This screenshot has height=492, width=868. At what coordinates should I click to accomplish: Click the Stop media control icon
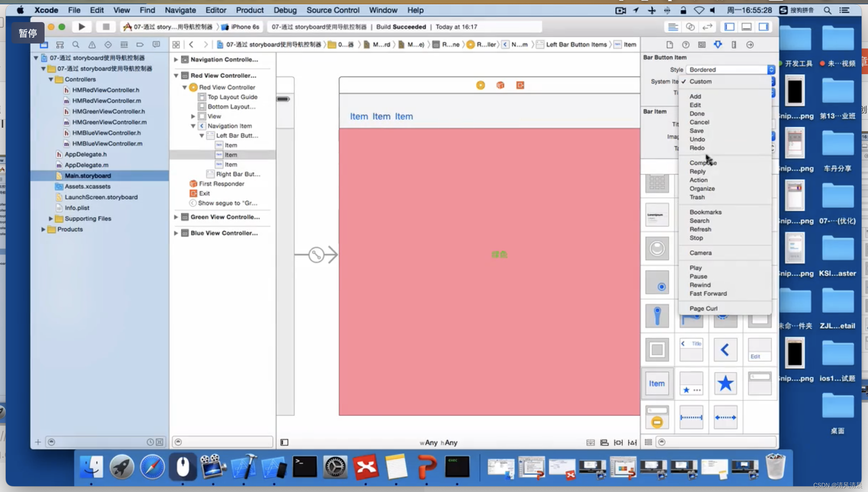[696, 238]
